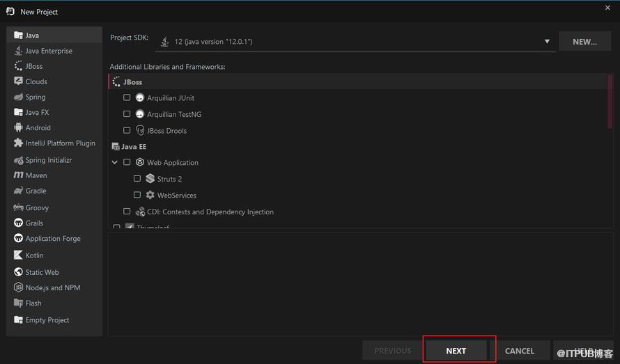Viewport: 620px width, 364px height.
Task: Choose the Java Enterprise icon in sidebar
Action: coord(18,51)
